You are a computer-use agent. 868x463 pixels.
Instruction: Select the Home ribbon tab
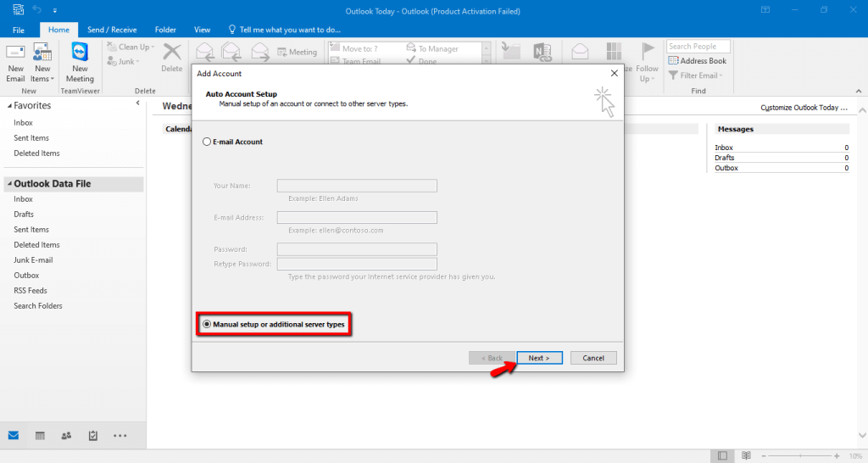click(x=58, y=30)
